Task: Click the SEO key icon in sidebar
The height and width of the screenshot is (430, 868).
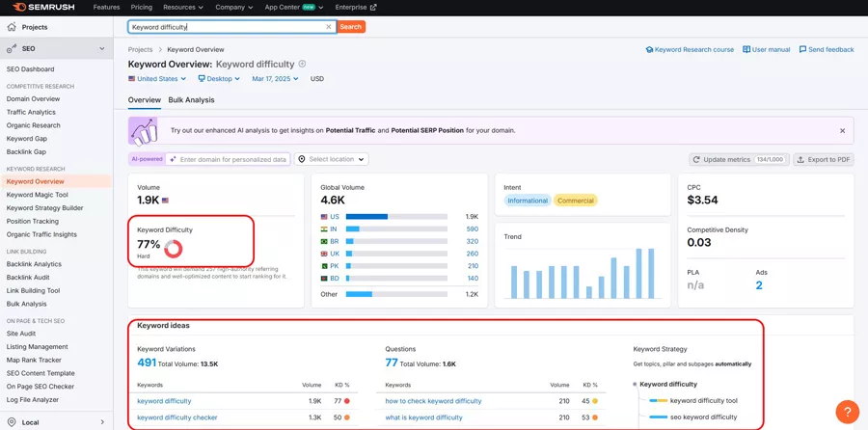Action: (11, 49)
